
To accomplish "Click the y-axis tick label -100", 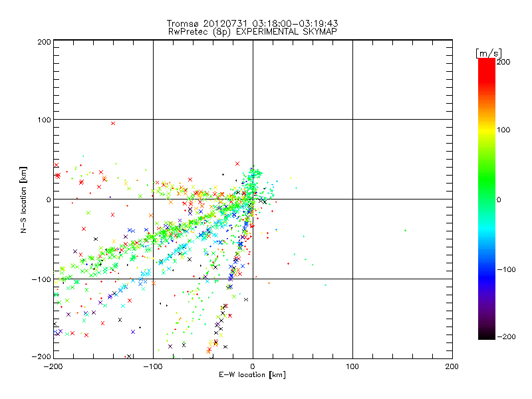I will (x=41, y=279).
